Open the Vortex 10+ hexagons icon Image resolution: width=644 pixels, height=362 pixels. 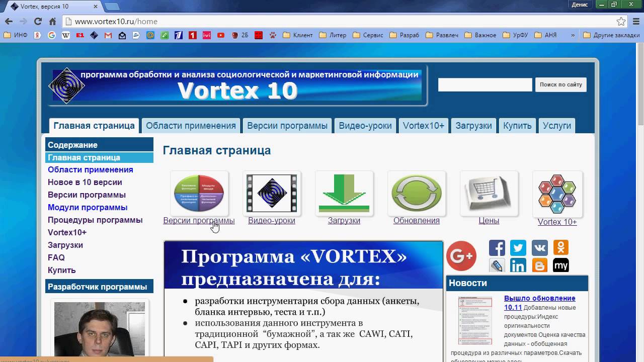pyautogui.click(x=557, y=194)
